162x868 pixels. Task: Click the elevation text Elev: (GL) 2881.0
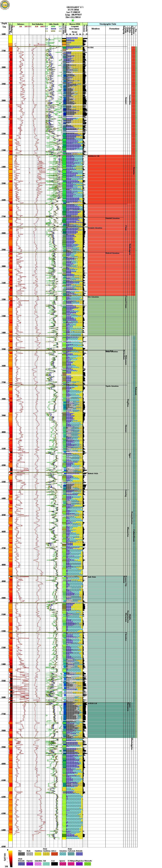(73, 18)
